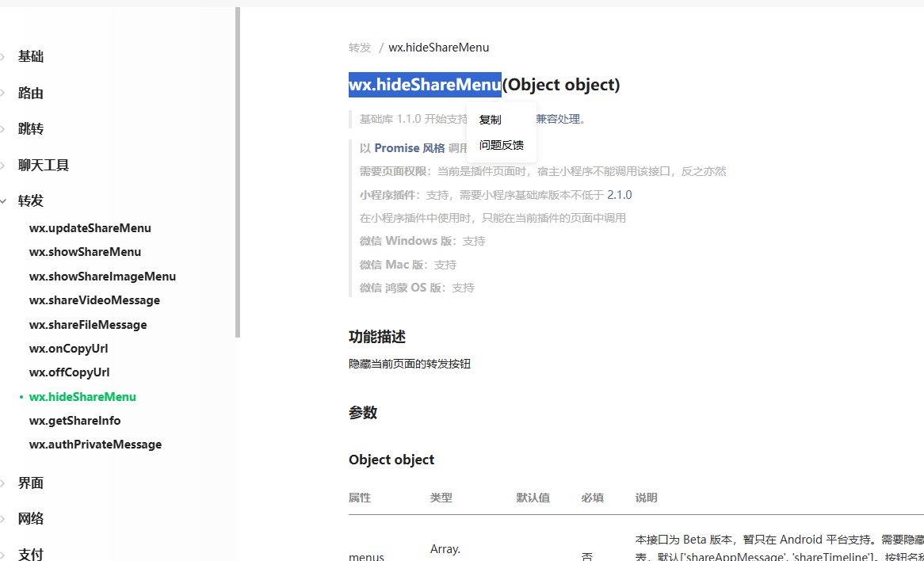Expand the 路由 section chevron
The width and height of the screenshot is (924, 561).
coord(3,93)
